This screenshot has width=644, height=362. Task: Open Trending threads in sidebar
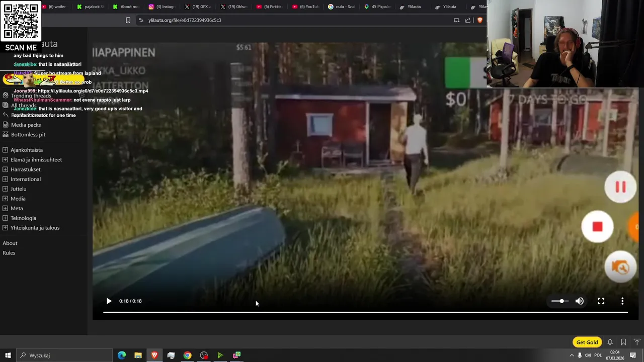click(x=31, y=96)
